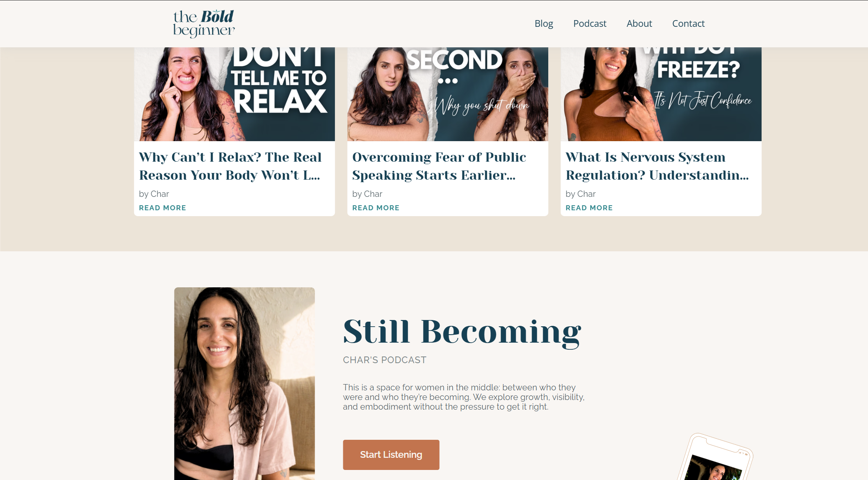Image resolution: width=868 pixels, height=480 pixels.
Task: Open What Is Nervous System Regulation title
Action: [657, 166]
